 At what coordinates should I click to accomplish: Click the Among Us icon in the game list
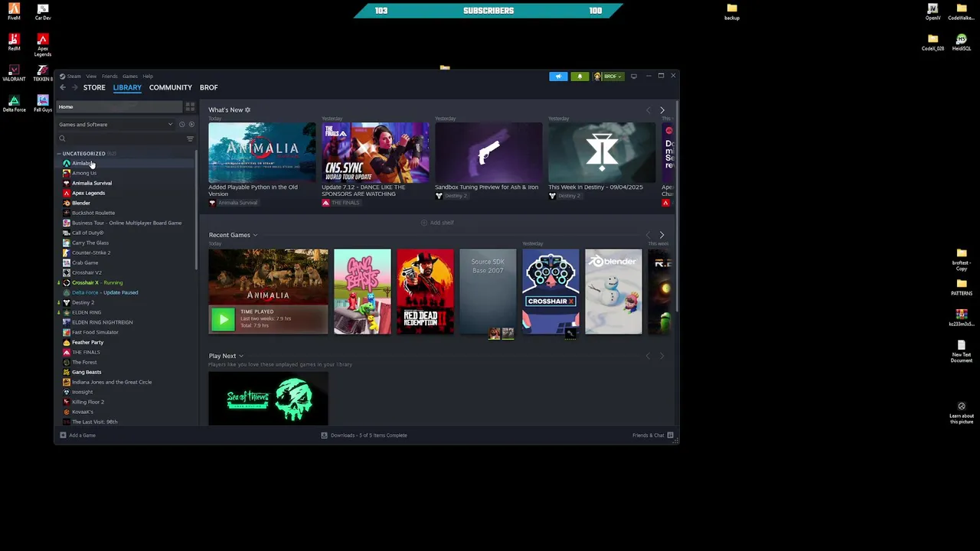tap(67, 174)
